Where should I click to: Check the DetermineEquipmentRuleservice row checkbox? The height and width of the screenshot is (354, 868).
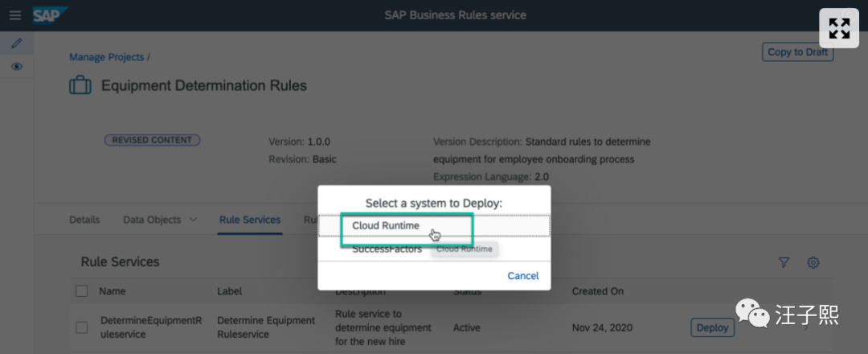(x=81, y=327)
